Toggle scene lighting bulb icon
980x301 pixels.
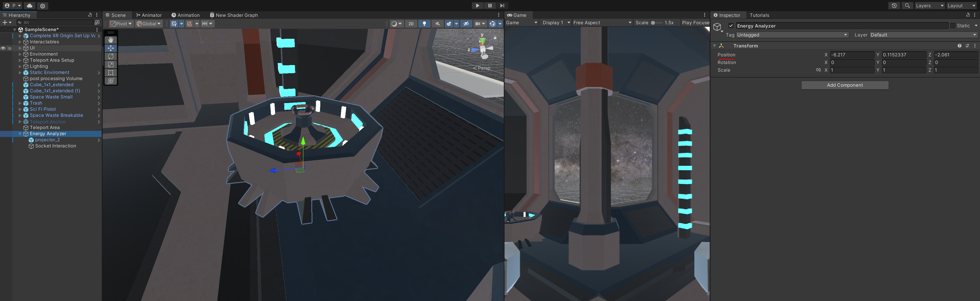point(424,23)
